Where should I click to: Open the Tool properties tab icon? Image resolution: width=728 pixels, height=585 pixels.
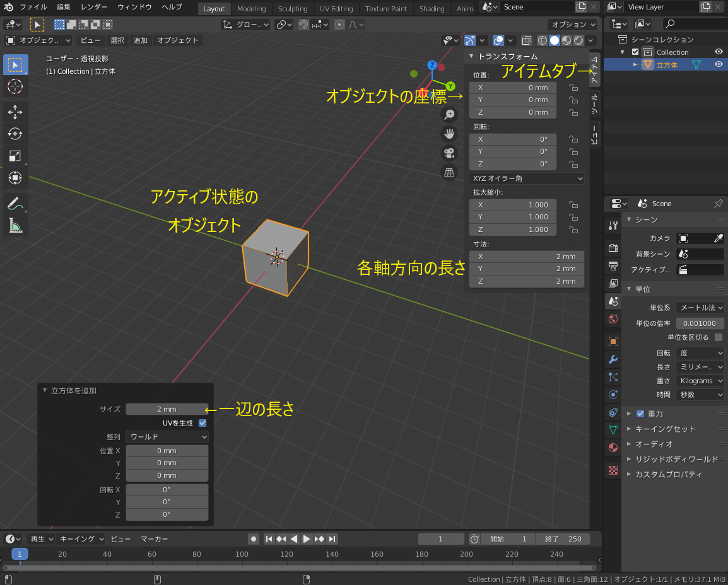click(613, 226)
